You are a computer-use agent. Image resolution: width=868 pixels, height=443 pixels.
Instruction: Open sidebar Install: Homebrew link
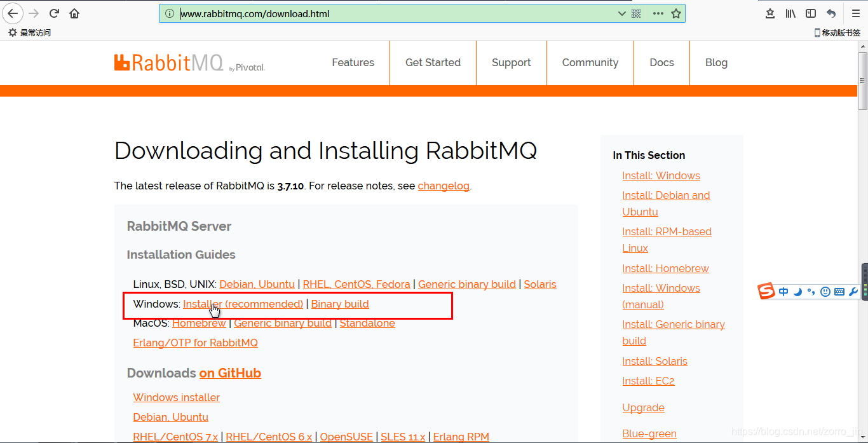[x=666, y=268]
